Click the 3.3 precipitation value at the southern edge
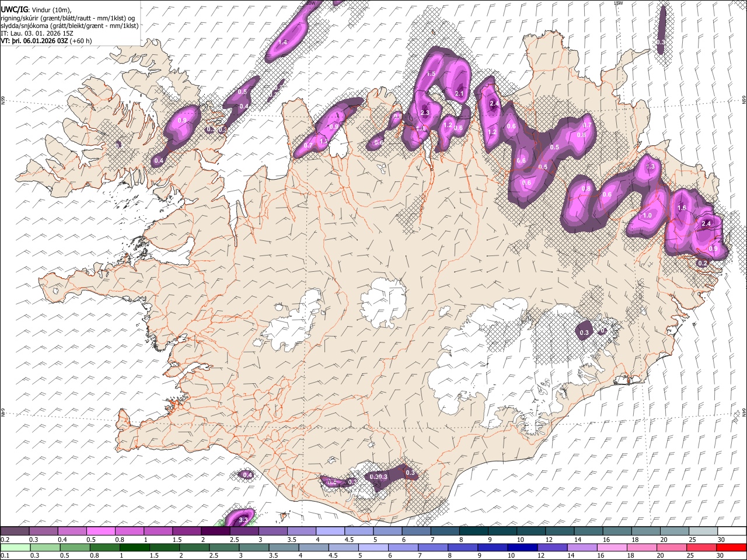The image size is (747, 560). click(x=244, y=519)
